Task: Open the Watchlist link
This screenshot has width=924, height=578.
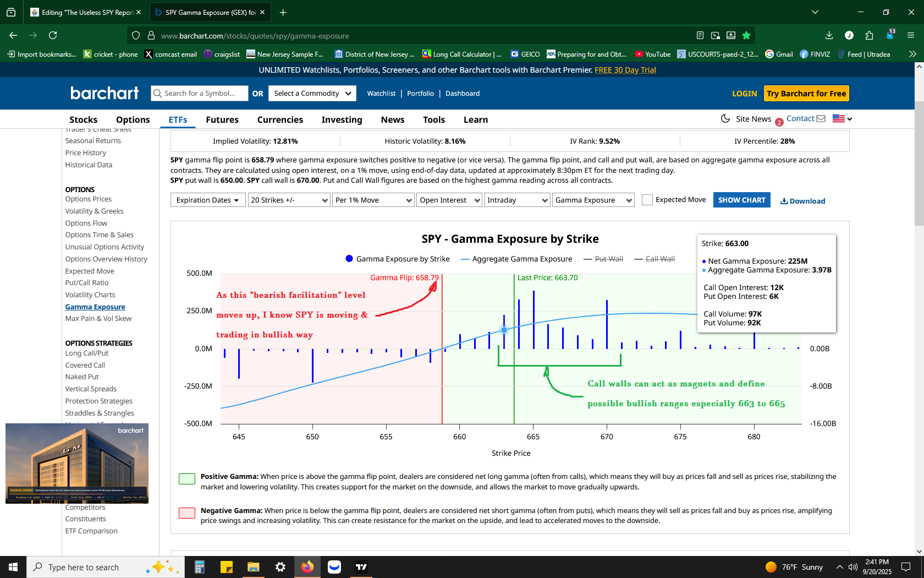Action: click(x=381, y=94)
